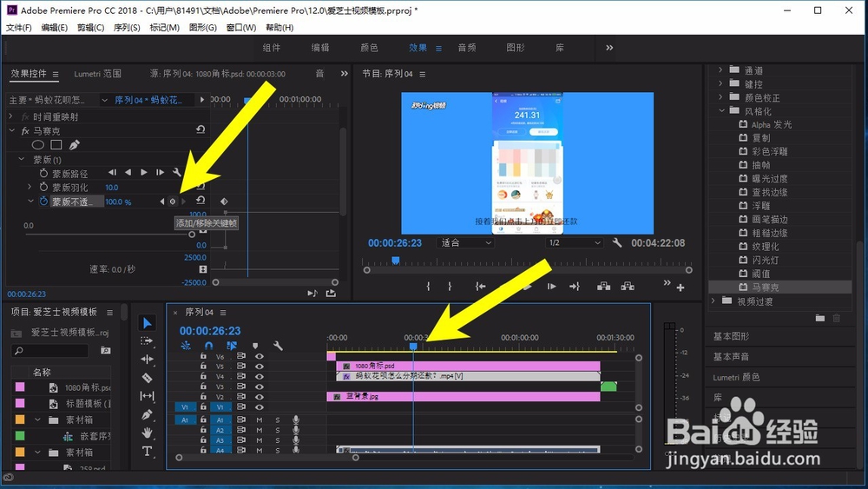The width and height of the screenshot is (868, 489).
Task: Lock track V5
Action: pyautogui.click(x=203, y=366)
